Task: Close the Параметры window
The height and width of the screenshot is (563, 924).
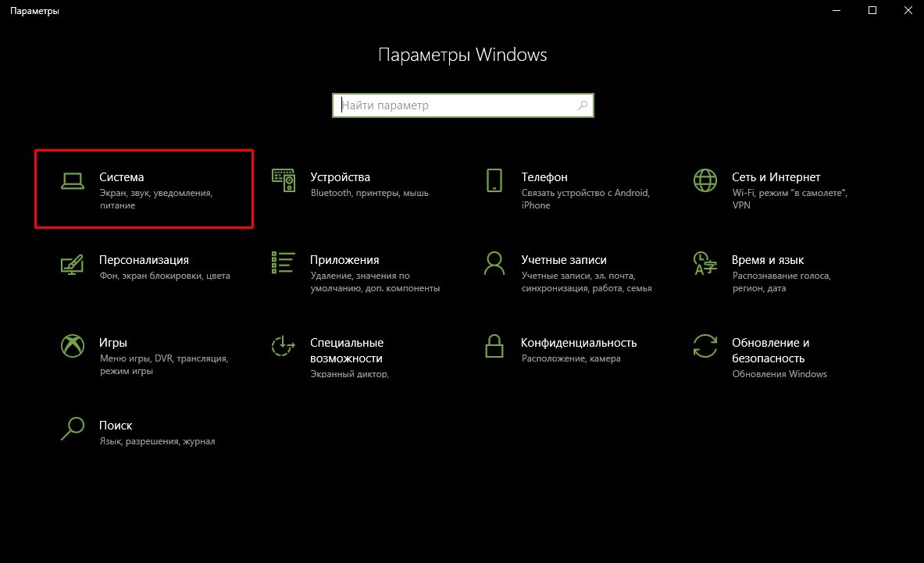Action: [908, 11]
